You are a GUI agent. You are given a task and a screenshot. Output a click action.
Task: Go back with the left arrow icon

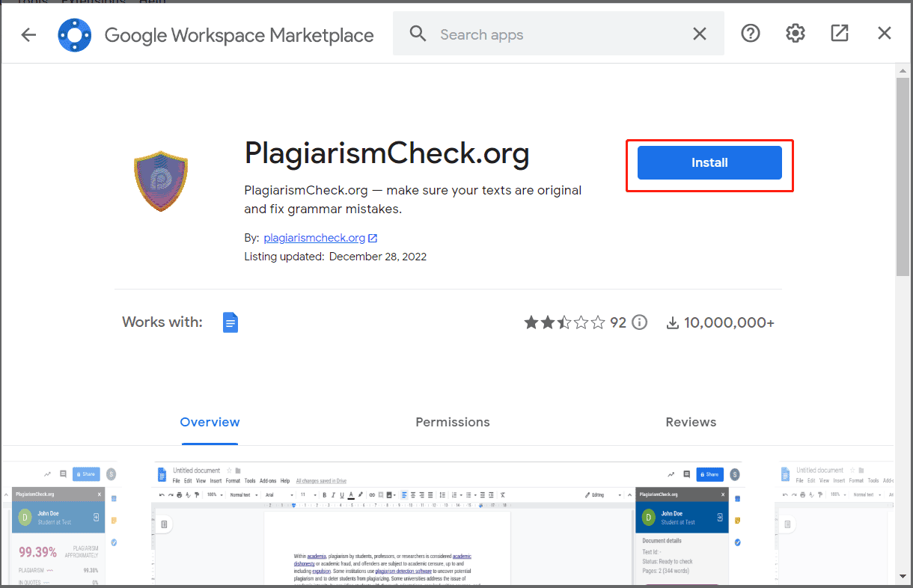click(x=28, y=34)
